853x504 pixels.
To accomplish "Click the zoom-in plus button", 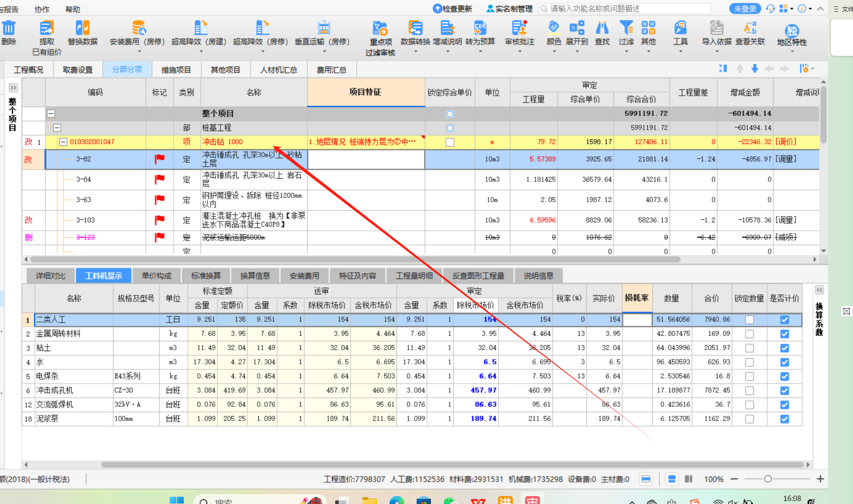I will (820, 479).
